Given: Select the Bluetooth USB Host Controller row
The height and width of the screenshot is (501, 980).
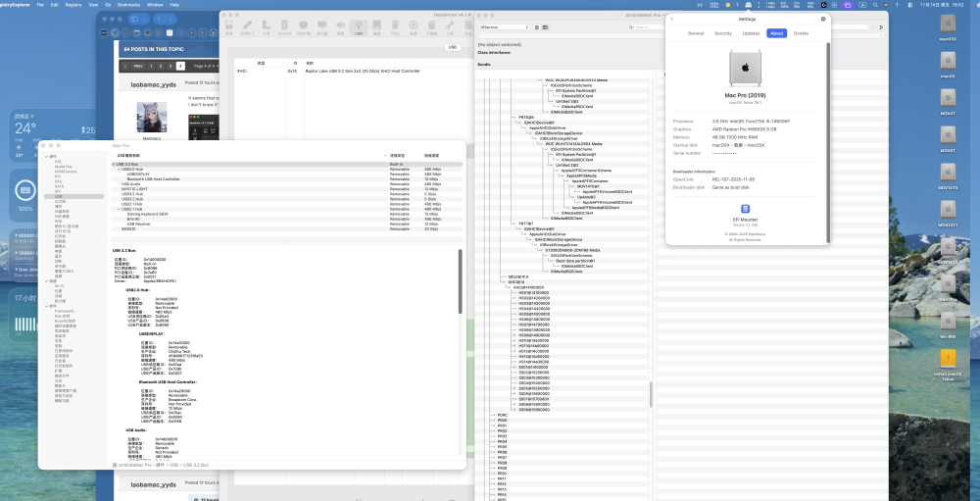Looking at the screenshot, I should coord(287,178).
